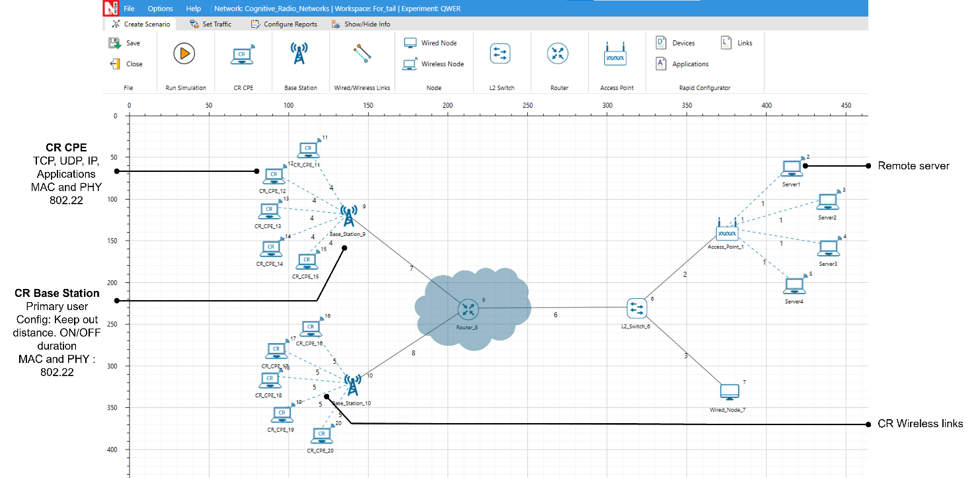The width and height of the screenshot is (980, 478).
Task: Pick the Base Station tower icon
Action: click(299, 54)
